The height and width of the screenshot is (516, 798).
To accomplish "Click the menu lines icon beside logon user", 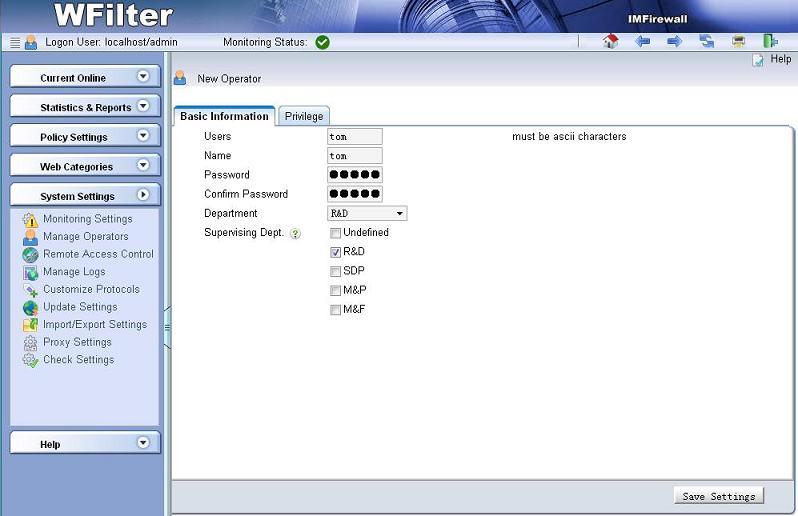I will pyautogui.click(x=15, y=43).
